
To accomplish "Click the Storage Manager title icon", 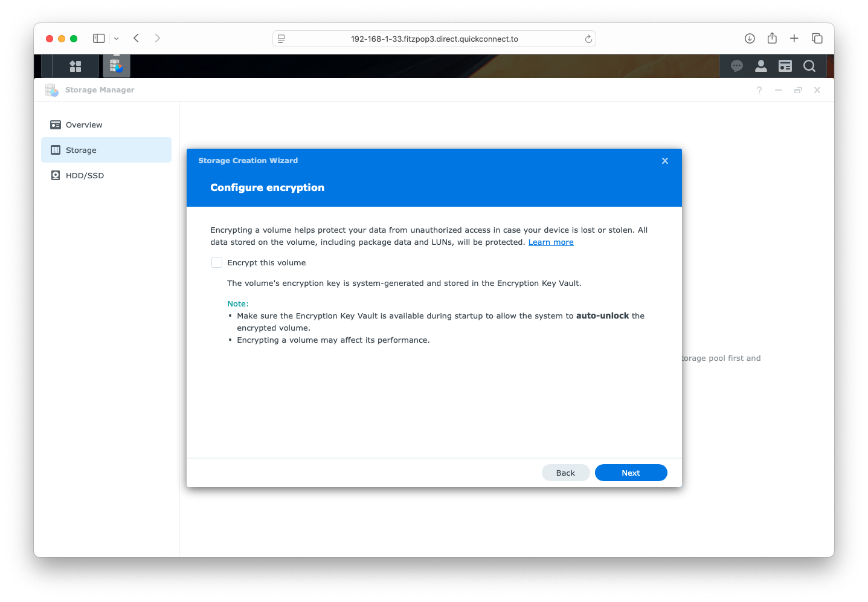I will [52, 90].
